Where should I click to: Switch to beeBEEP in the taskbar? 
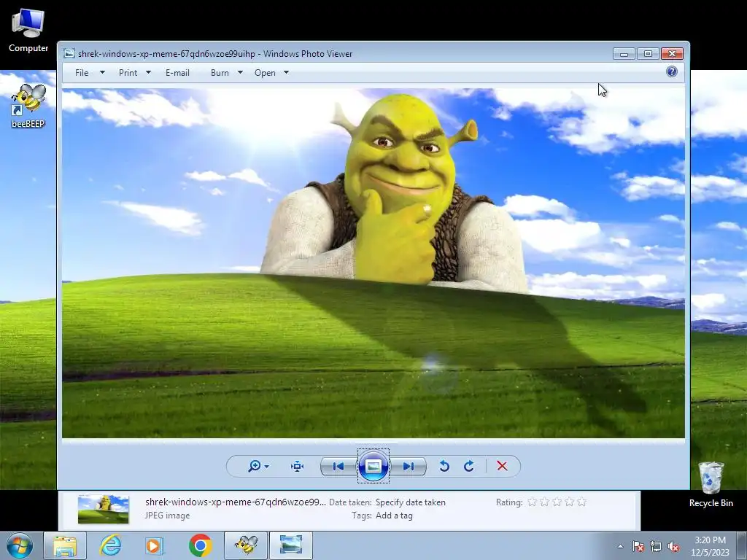point(246,545)
